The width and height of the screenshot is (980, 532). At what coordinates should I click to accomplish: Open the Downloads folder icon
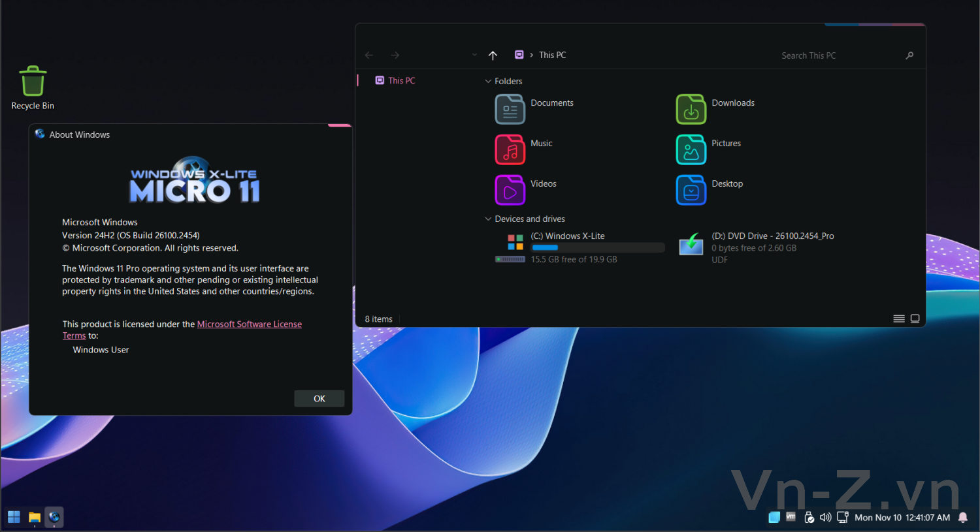click(691, 110)
